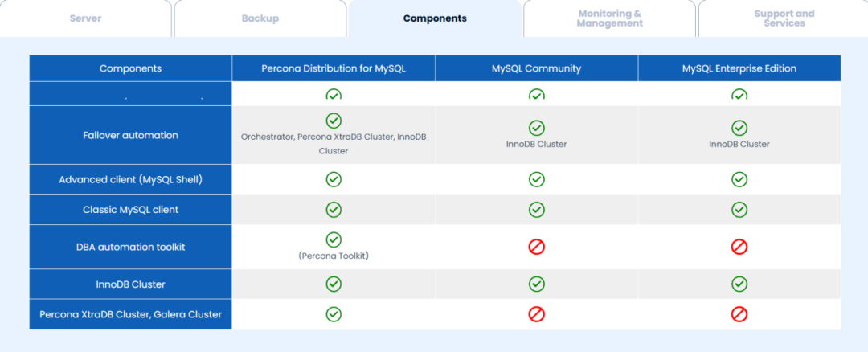This screenshot has width=868, height=352.
Task: Click Percona checkmark for Failover automation
Action: (x=334, y=120)
